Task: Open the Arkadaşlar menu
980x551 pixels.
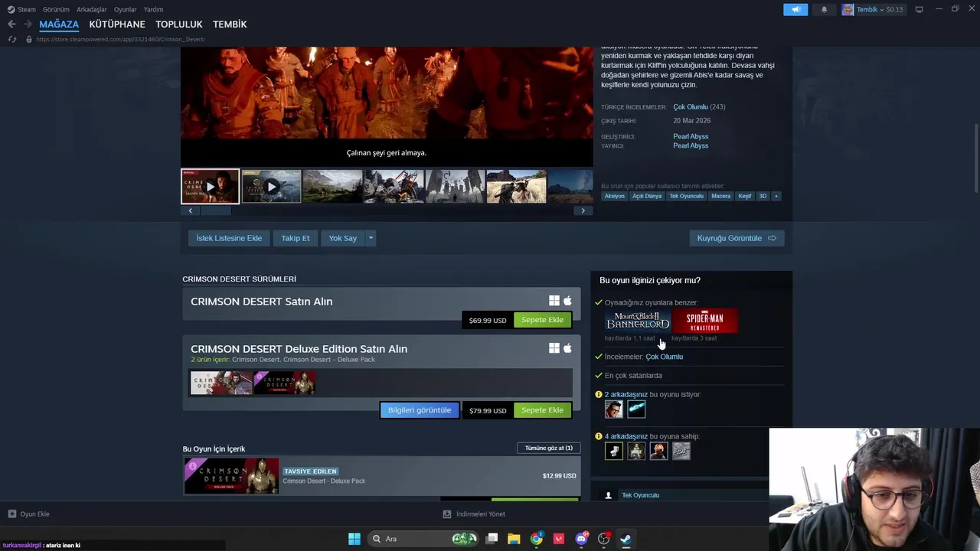Action: pos(92,9)
